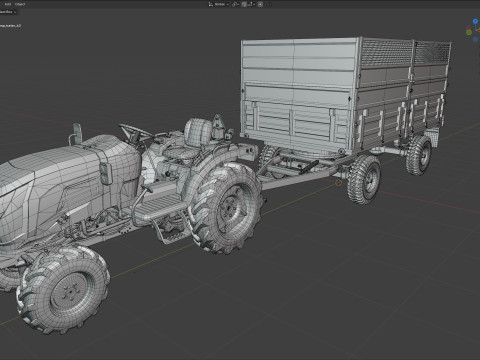Click the blue Z axis gizmo handle
480x360 pixels.
click(475, 21)
